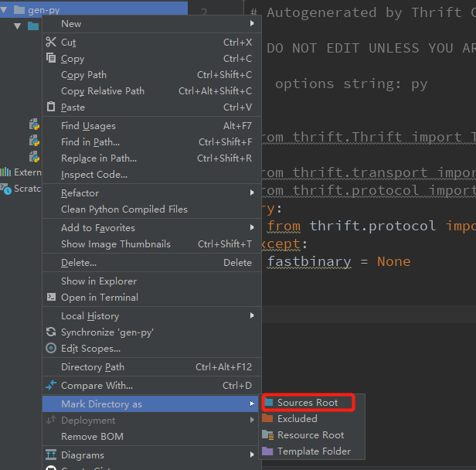This screenshot has width=476, height=470.
Task: Click the Paste clipboard icon
Action: pyautogui.click(x=51, y=107)
